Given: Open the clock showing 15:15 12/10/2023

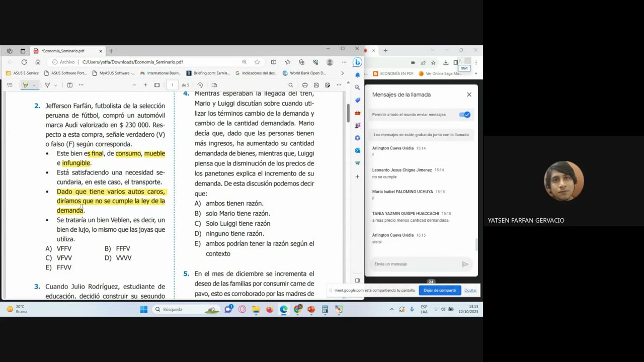Looking at the screenshot, I should 468,309.
